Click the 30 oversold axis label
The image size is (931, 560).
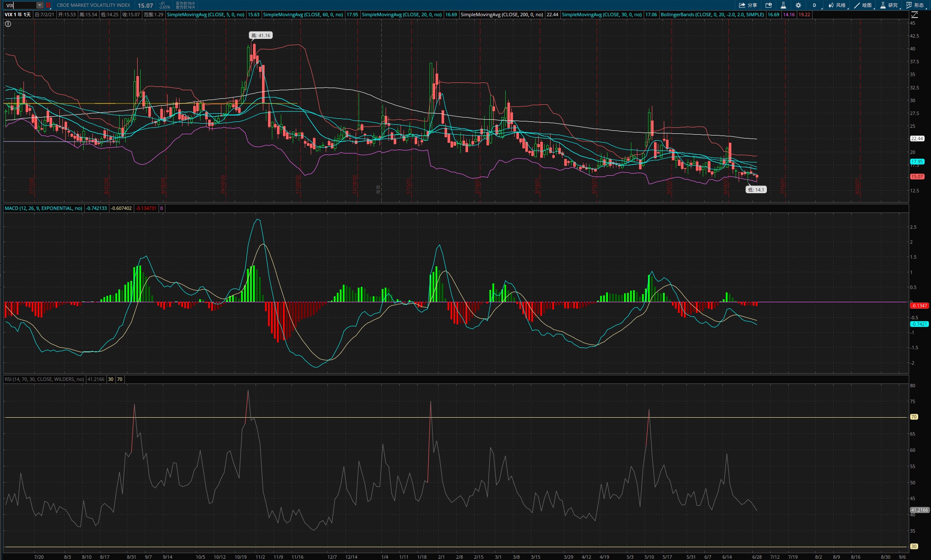click(914, 546)
